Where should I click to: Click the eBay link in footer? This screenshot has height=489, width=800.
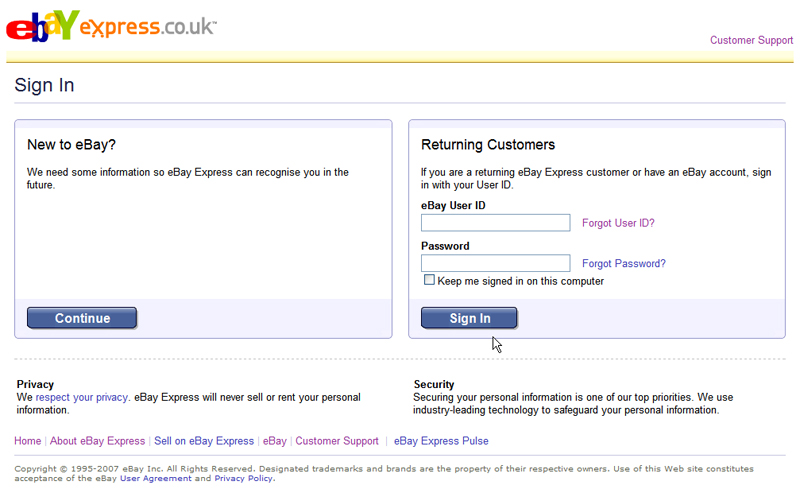click(x=275, y=441)
